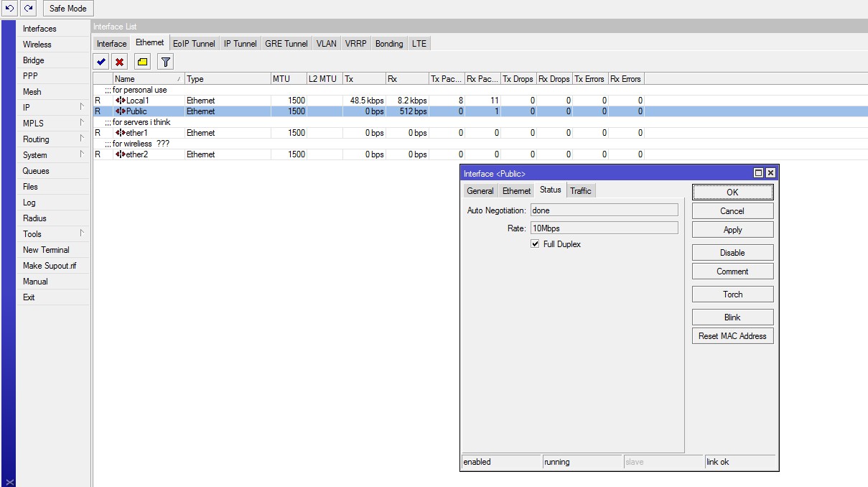Click the Comment button in dialog
Viewport: 868px width, 487px height.
[732, 272]
